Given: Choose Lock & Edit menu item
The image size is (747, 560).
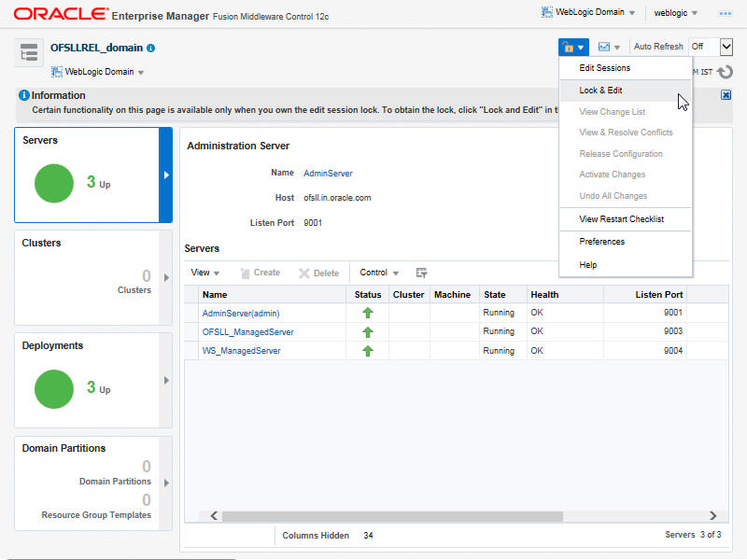Looking at the screenshot, I should pos(625,91).
